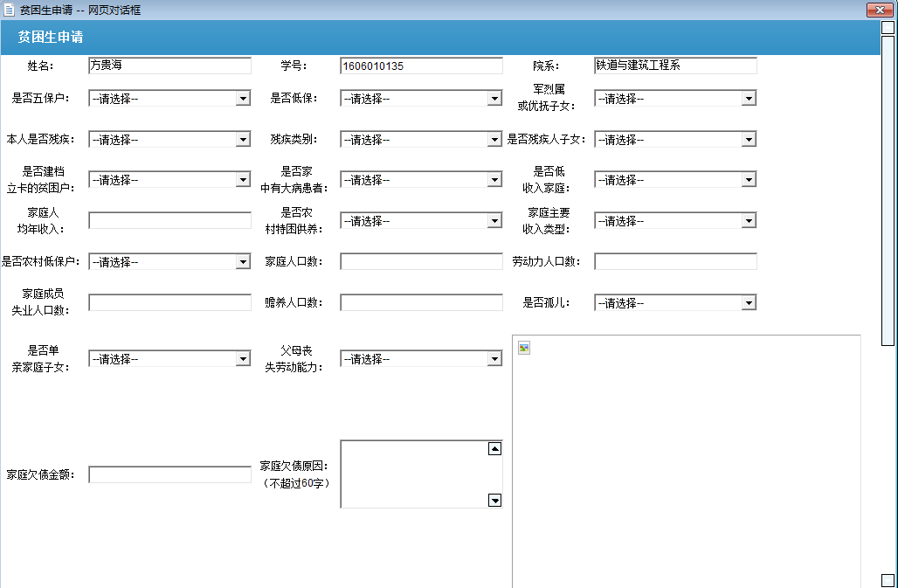The image size is (898, 588).
Task: Open the 家庭主要收入类型 dropdown
Action: 674,220
